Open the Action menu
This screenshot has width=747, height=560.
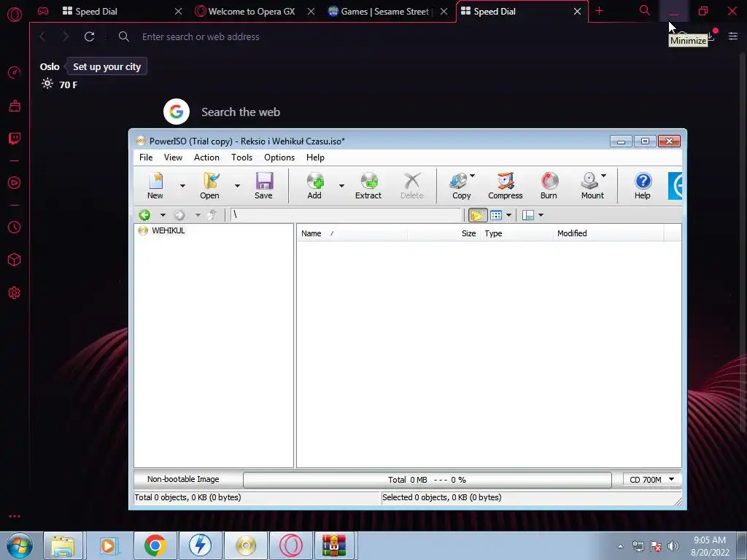point(206,157)
